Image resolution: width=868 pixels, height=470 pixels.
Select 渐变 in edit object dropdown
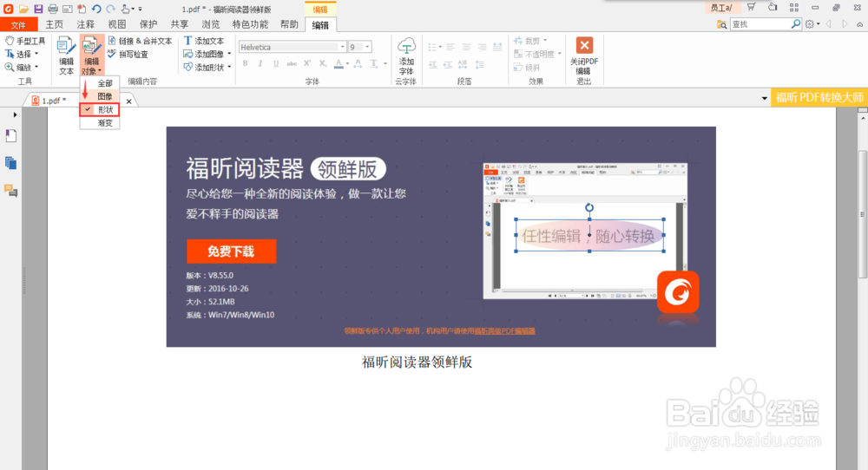100,123
